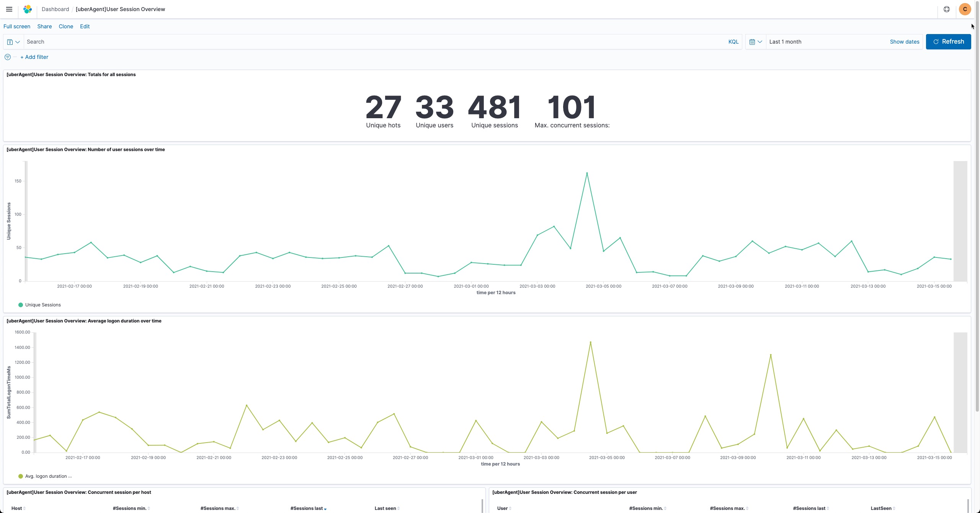Open the filter options icon
This screenshot has height=513, width=980.
point(8,57)
